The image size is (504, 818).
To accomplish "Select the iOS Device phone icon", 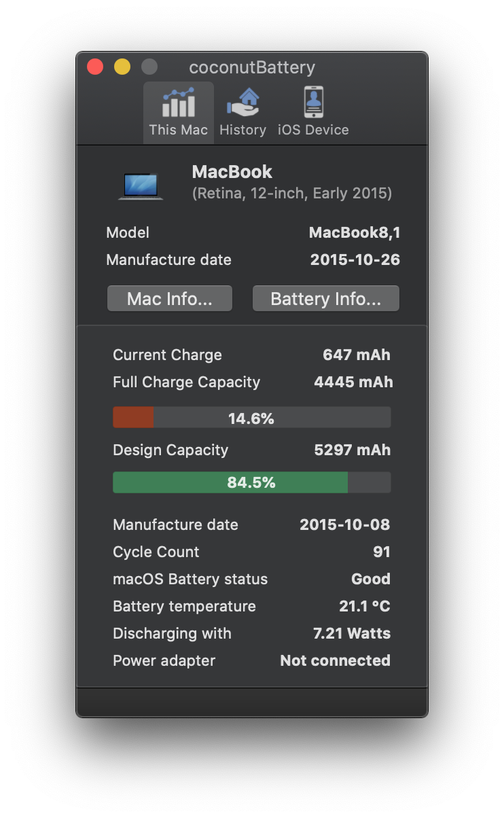I will 313,103.
